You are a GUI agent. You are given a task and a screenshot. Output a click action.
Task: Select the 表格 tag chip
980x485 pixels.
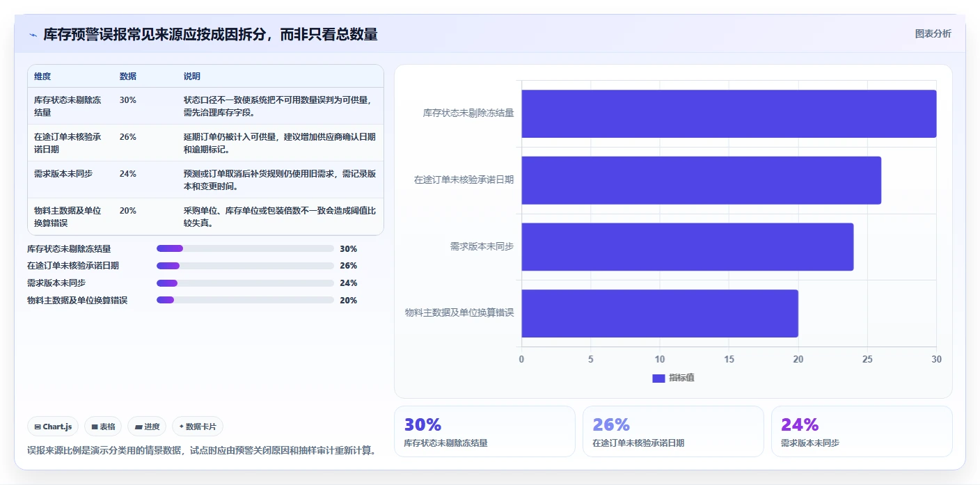pyautogui.click(x=103, y=427)
